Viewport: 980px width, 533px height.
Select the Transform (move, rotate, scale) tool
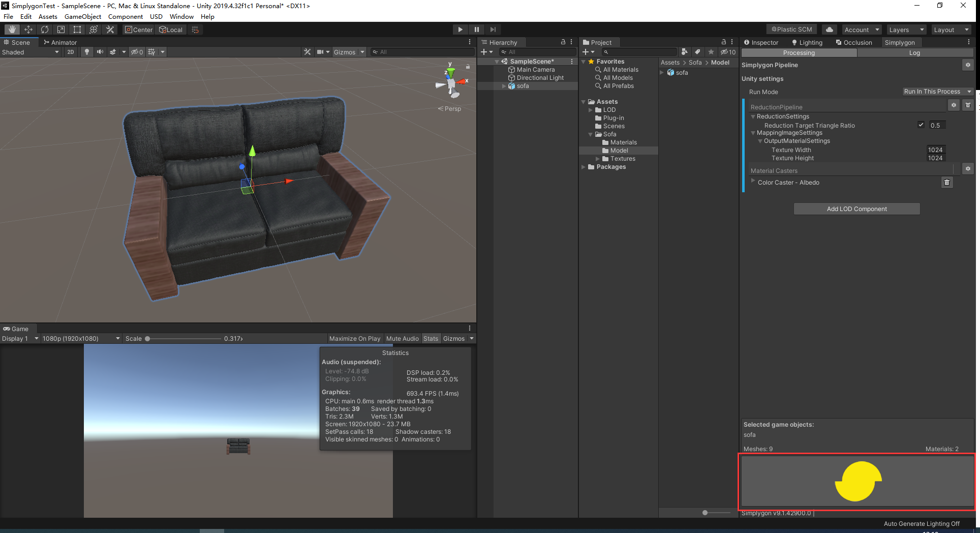click(94, 29)
